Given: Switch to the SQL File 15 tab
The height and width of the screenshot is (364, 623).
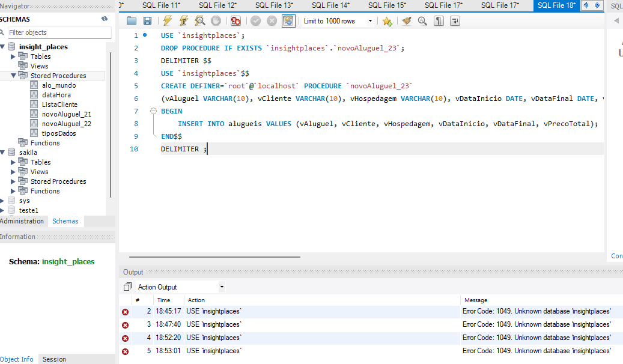Looking at the screenshot, I should (x=387, y=5).
